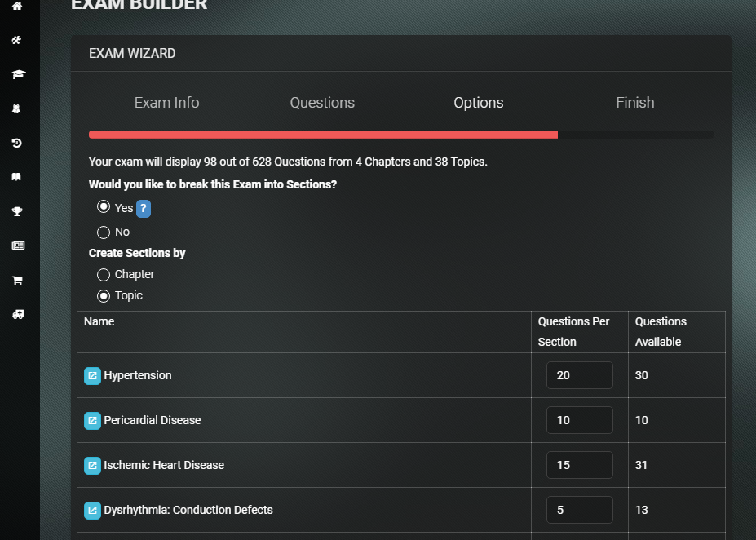Switch to the Options step
Viewport: 756px width, 540px height.
click(478, 103)
